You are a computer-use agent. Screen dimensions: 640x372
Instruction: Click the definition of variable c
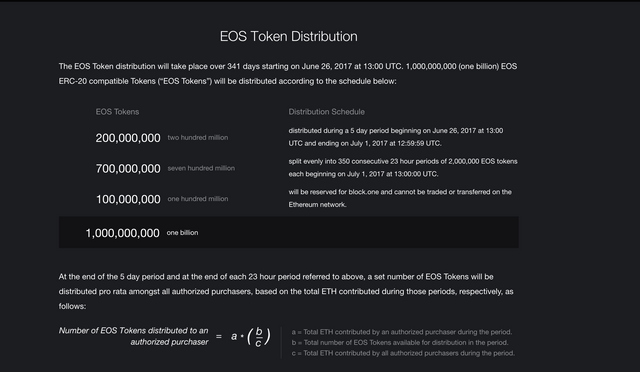(x=403, y=353)
